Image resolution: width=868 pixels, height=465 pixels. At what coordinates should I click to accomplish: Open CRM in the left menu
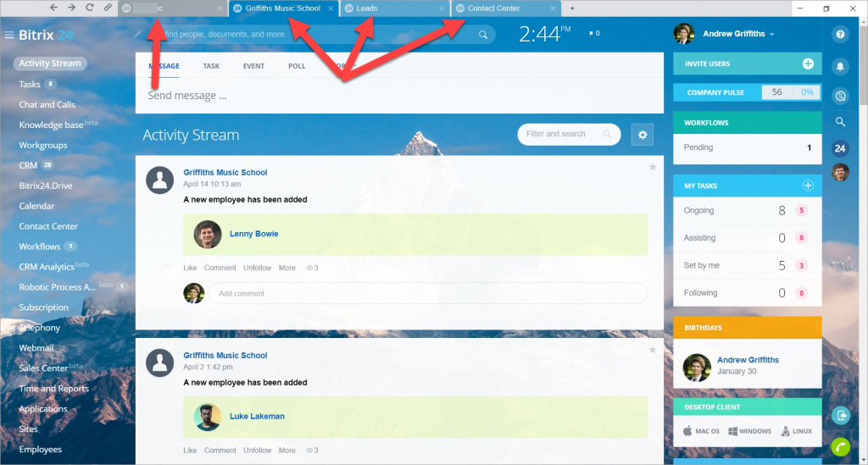28,165
